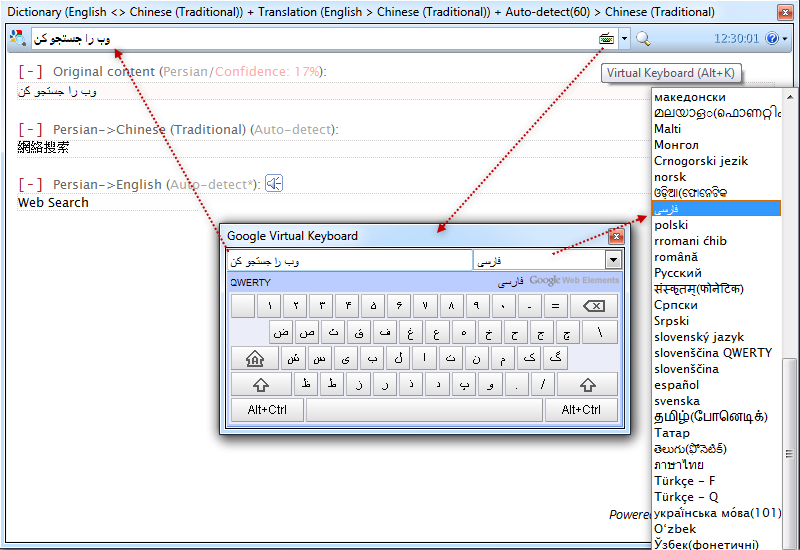Expand dropdown arrow beside keyboard toolbar icon
This screenshot has width=800, height=550.
[624, 39]
